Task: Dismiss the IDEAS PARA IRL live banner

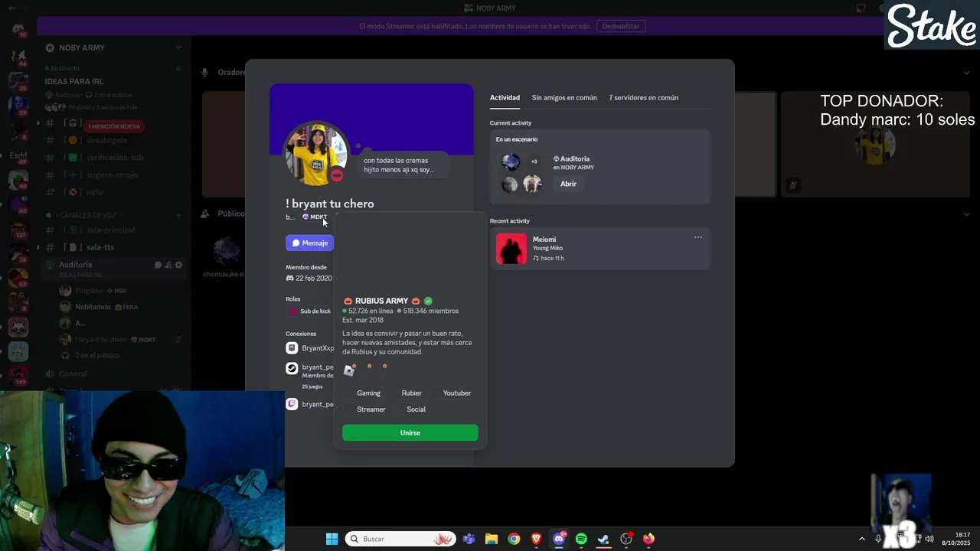Action: click(178, 68)
